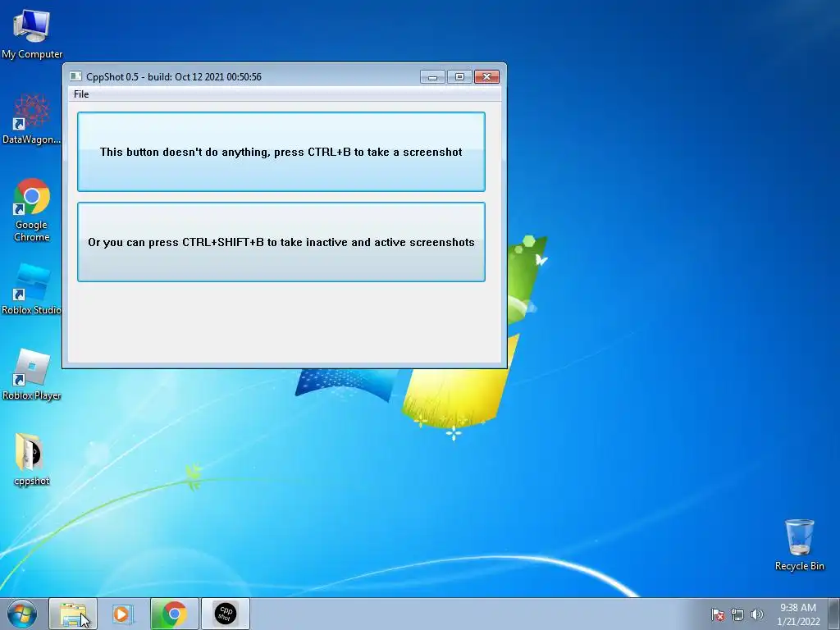
Task: Open the network tray icon
Action: [x=737, y=614]
